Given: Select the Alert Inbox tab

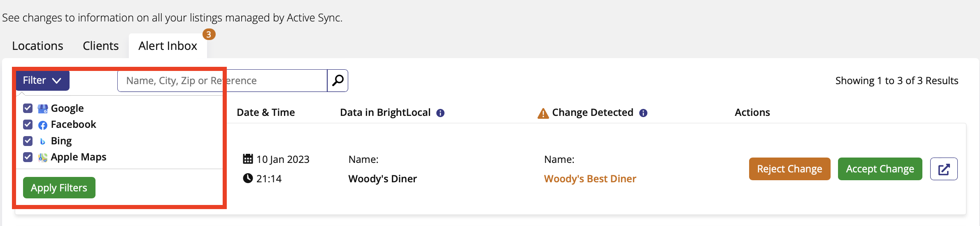Looking at the screenshot, I should [168, 46].
